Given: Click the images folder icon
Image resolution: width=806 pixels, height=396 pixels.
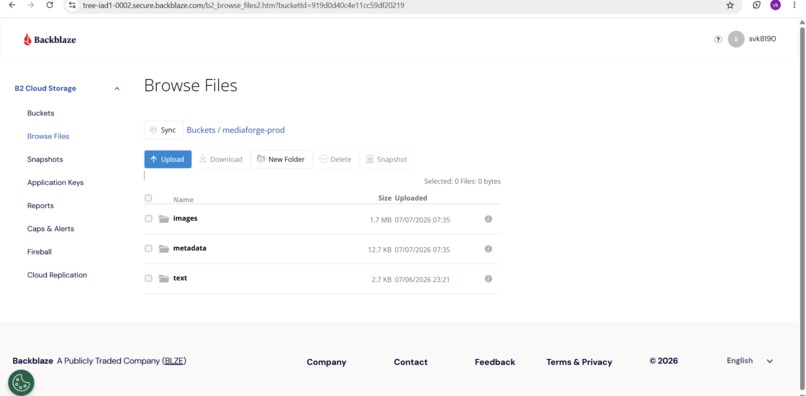Looking at the screenshot, I should pyautogui.click(x=164, y=219).
